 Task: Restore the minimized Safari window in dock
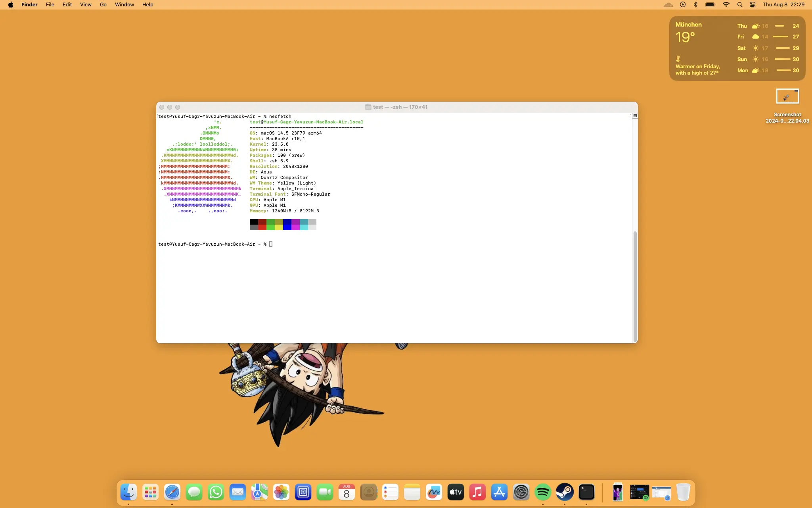coord(661,493)
